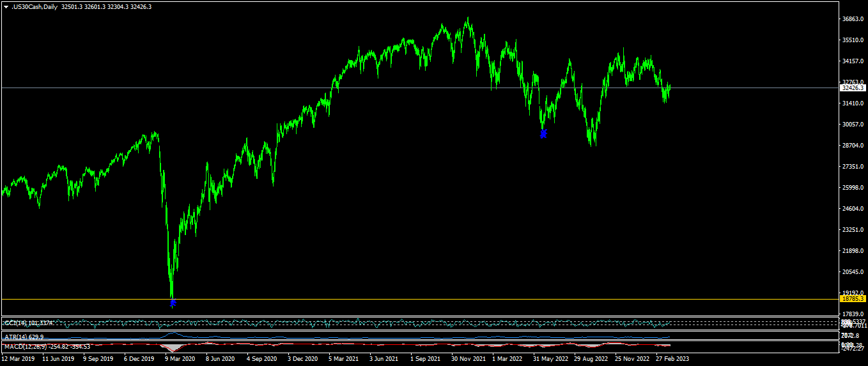The image size is (868, 366).
Task: Click the orange 18785.3 price label
Action: 853,299
